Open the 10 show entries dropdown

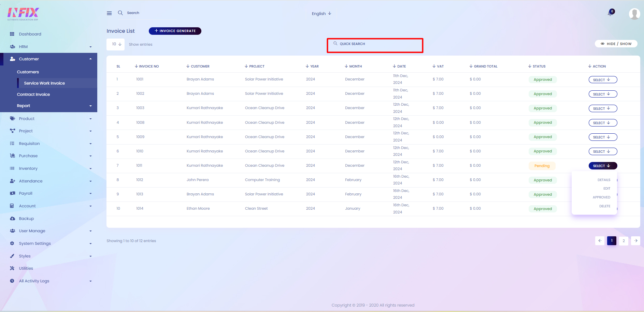(x=116, y=44)
